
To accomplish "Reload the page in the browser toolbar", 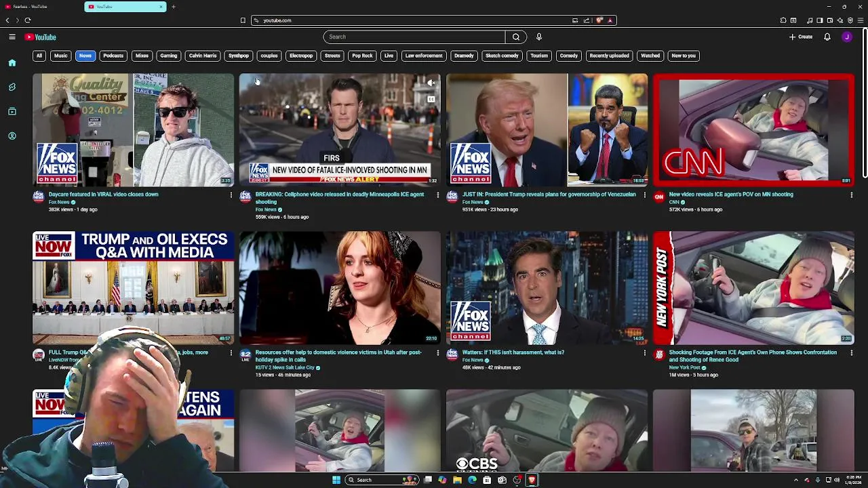I will (28, 20).
